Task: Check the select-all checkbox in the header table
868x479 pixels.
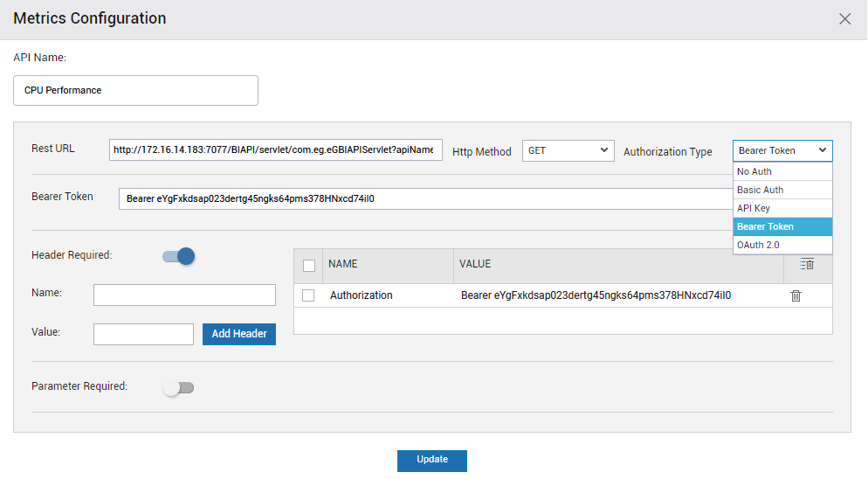Action: tap(309, 266)
